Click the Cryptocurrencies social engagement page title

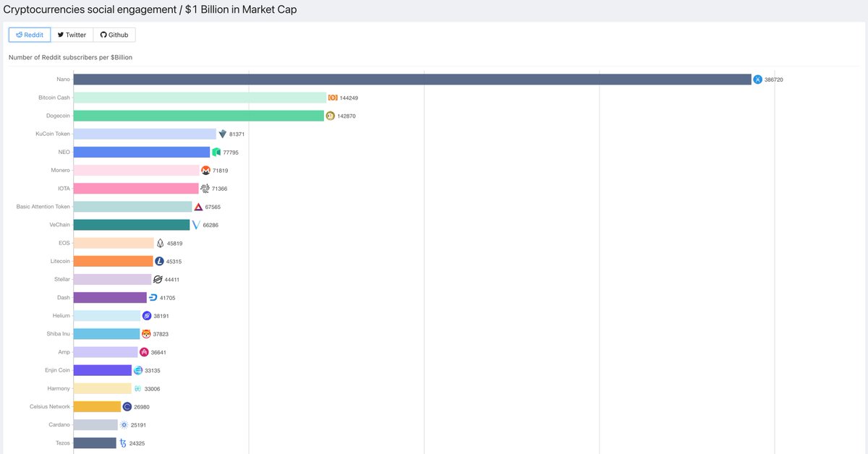point(150,9)
